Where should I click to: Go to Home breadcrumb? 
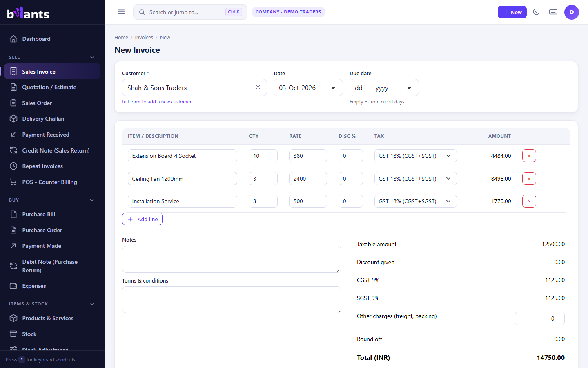coord(121,37)
